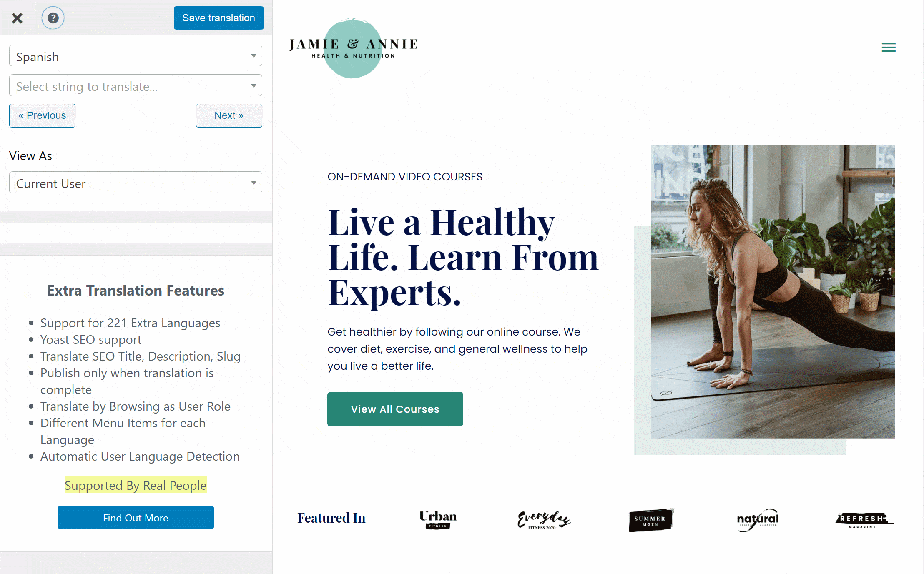The width and height of the screenshot is (924, 574).
Task: Open the Spanish language dropdown
Action: [x=135, y=56]
